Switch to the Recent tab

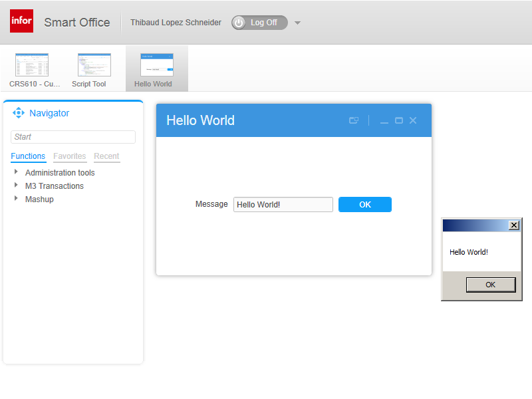tap(106, 156)
